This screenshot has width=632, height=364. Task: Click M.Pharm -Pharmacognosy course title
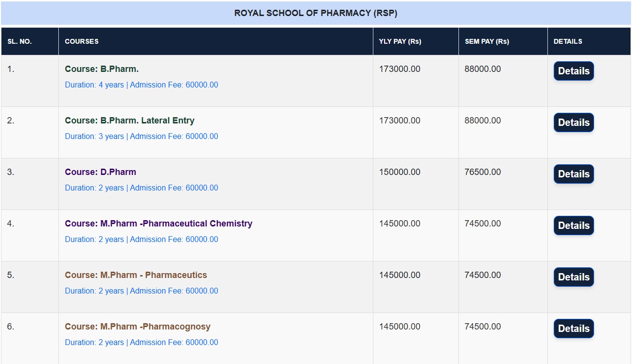coord(138,327)
